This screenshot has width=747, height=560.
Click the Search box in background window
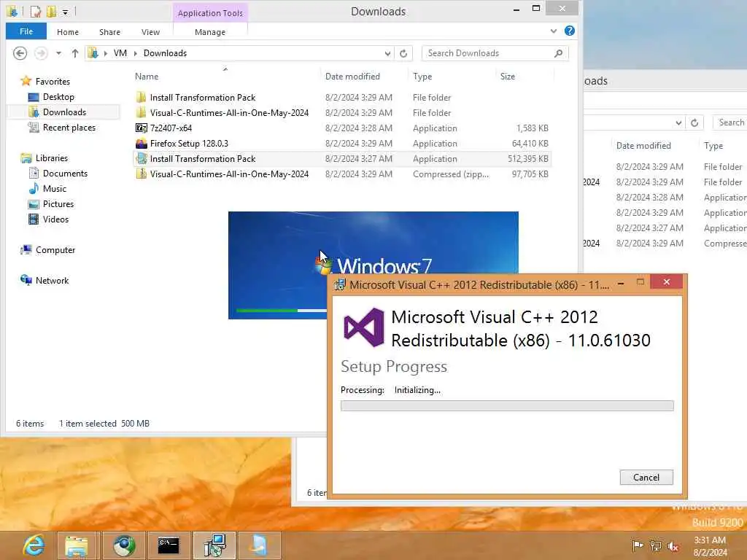click(731, 122)
